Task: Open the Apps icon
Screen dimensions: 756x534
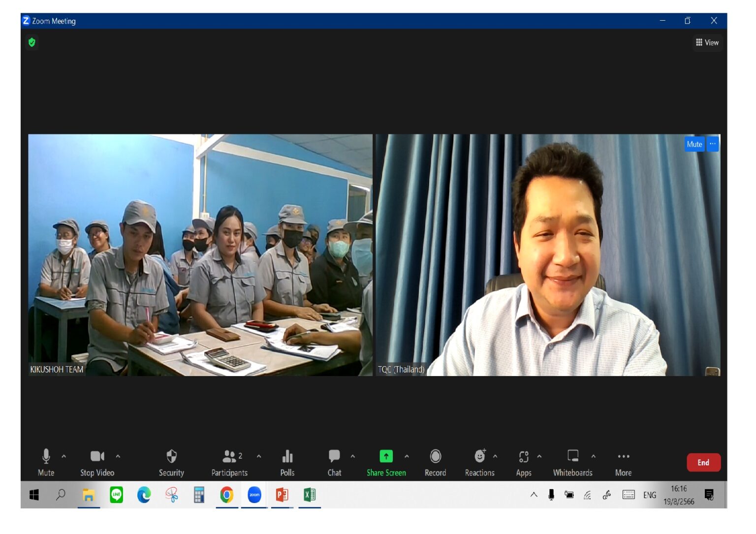Action: tap(524, 457)
